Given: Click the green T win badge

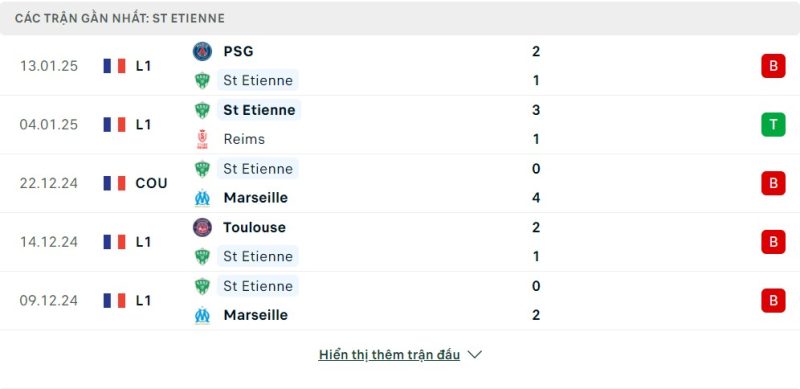Looking at the screenshot, I should 773,125.
